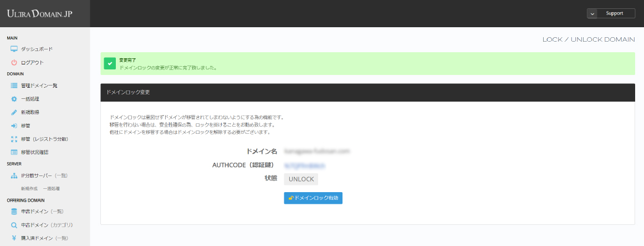This screenshot has height=246, width=644.
Task: Click the blurred AUTHCODE value
Action: [x=305, y=165]
